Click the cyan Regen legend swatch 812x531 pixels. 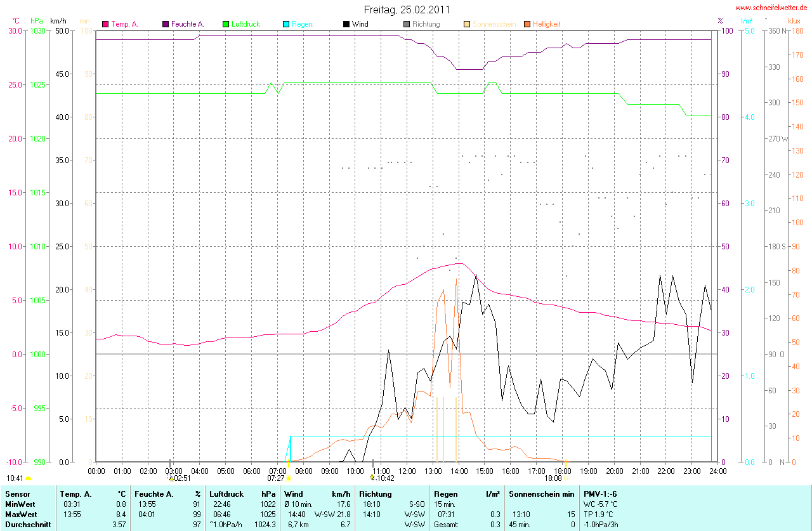(286, 24)
